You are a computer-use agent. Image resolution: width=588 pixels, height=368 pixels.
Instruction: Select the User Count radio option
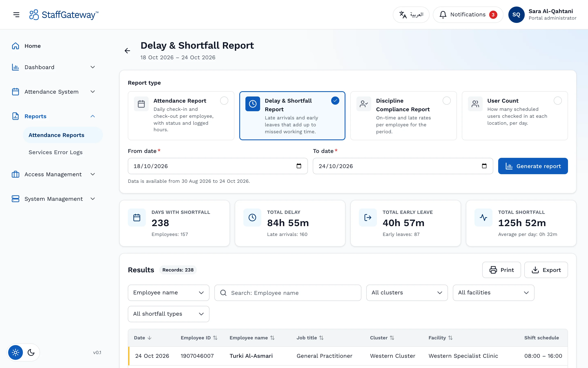click(x=558, y=101)
